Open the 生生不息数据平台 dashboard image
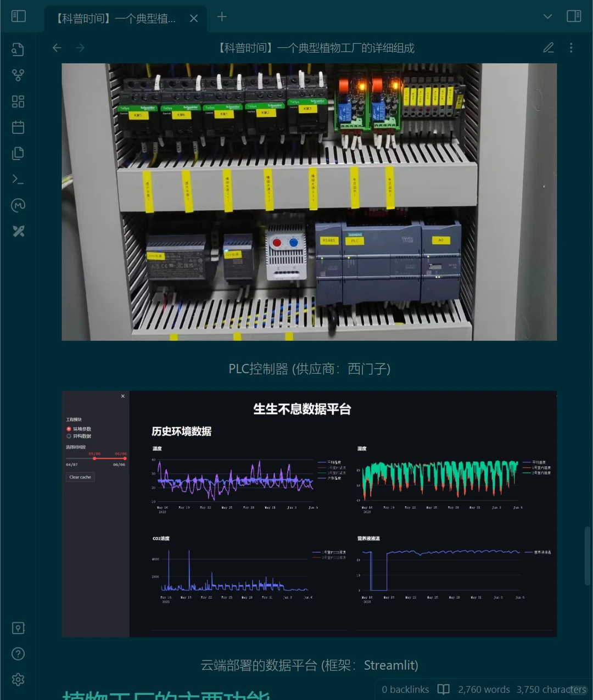The height and width of the screenshot is (700, 593). [309, 514]
